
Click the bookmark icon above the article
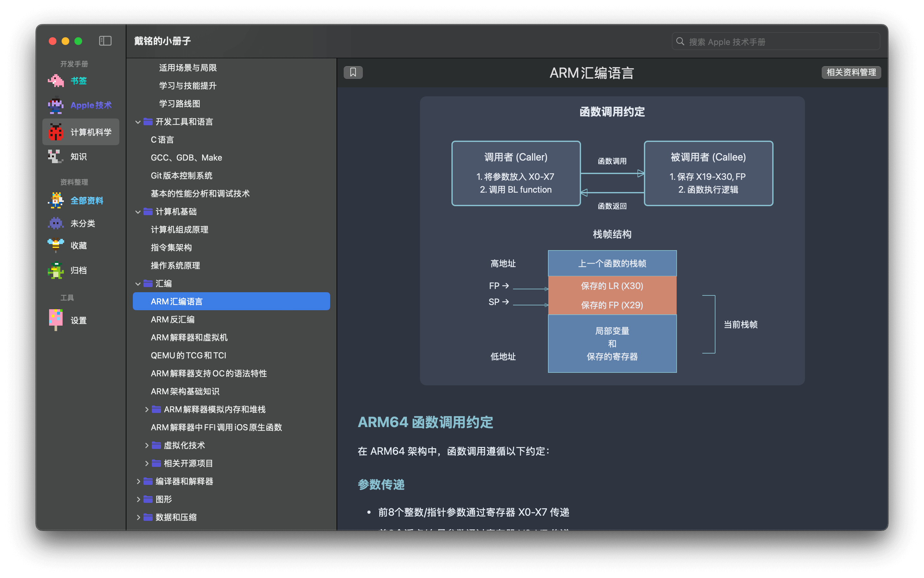coord(353,72)
